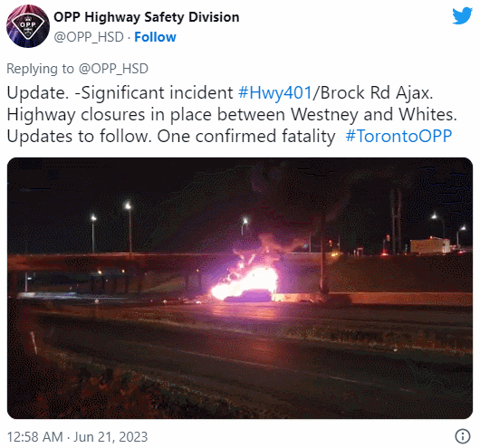Click the "Update. -Significant incident" text
Viewport: 480px width, 448px height.
pyautogui.click(x=120, y=92)
